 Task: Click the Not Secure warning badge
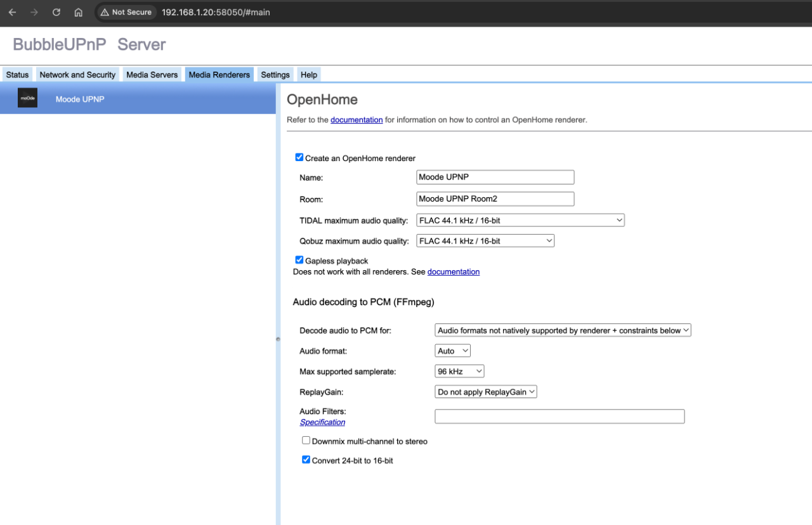pyautogui.click(x=126, y=12)
